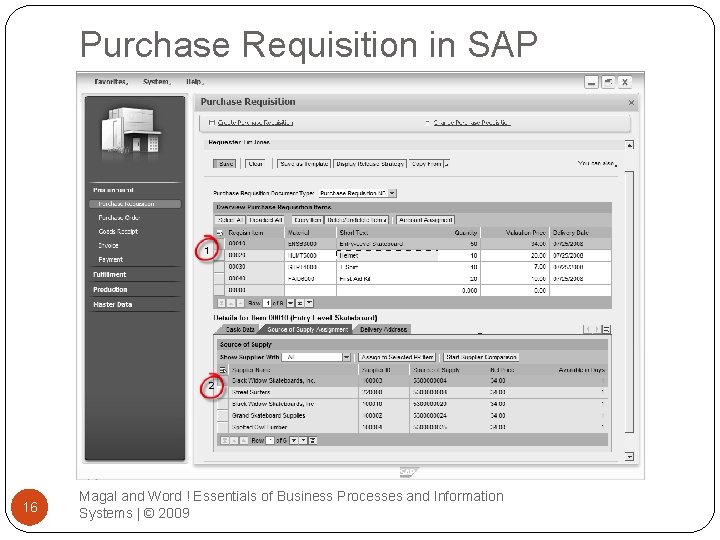Tick selector for Grand Skateboard Supplies row
Viewport: 720px width, 540px height.
(223, 416)
